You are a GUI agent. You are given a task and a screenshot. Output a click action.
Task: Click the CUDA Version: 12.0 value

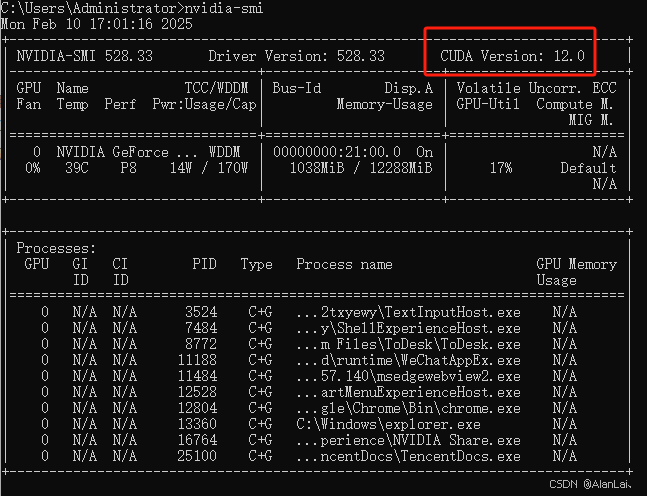pyautogui.click(x=512, y=56)
